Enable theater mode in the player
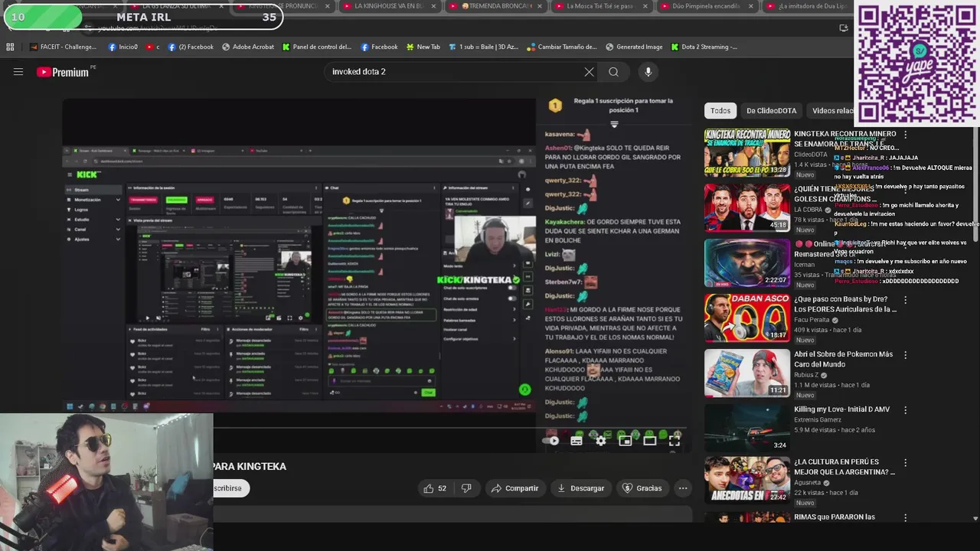This screenshot has width=980, height=551. click(x=650, y=440)
